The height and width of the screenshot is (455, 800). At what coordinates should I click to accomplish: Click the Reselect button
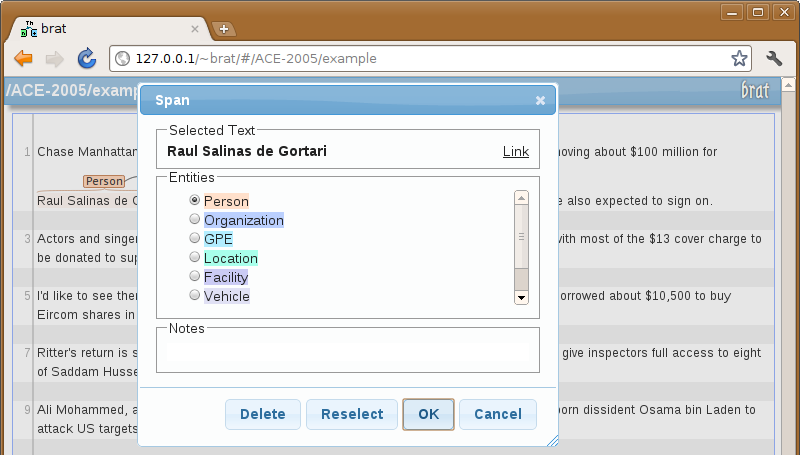[x=352, y=414]
